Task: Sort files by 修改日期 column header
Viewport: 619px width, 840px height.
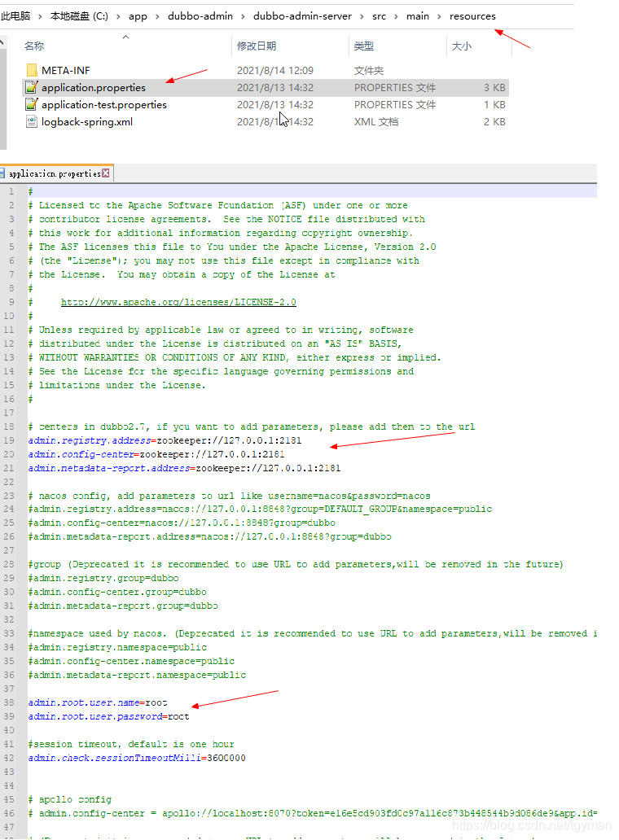Action: (x=257, y=46)
